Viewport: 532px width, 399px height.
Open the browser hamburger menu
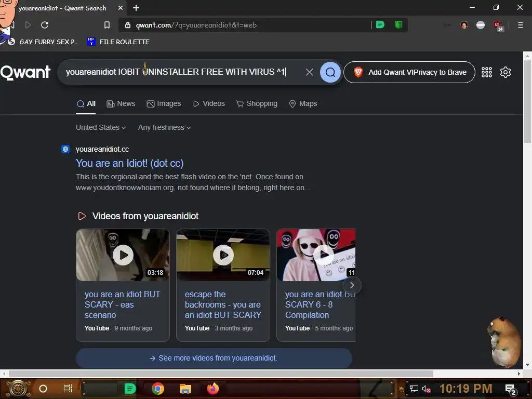tap(521, 25)
